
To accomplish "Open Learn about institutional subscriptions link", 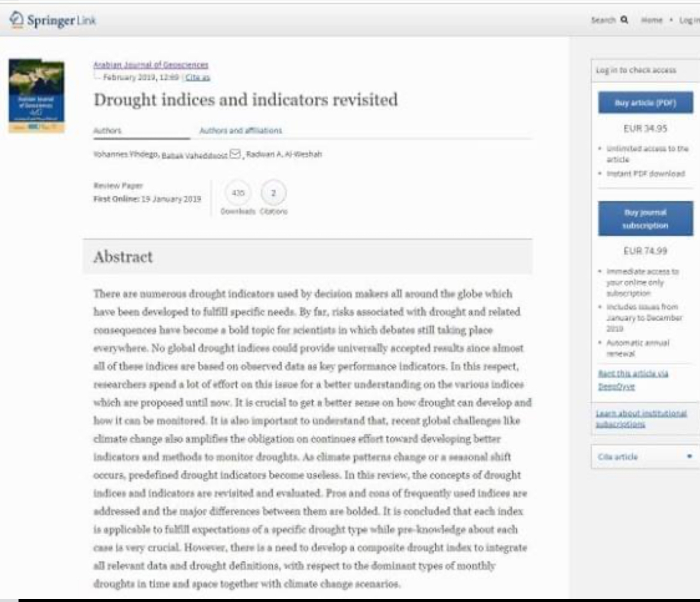I will point(641,419).
